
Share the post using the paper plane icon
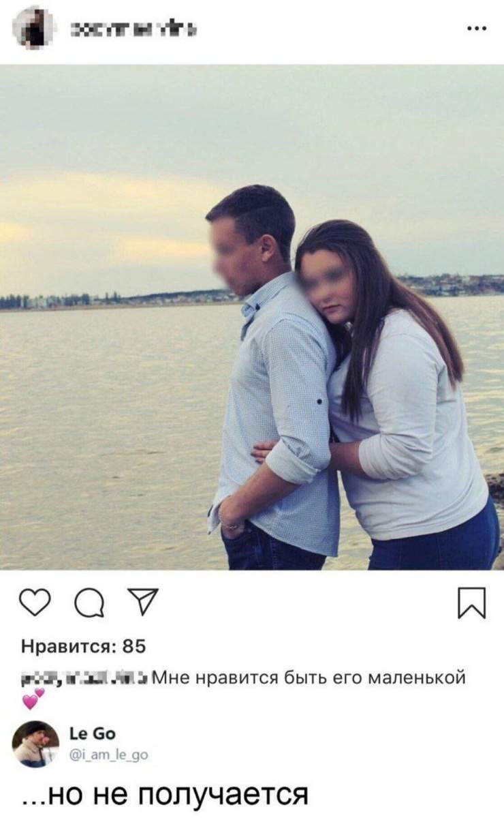coord(144,602)
